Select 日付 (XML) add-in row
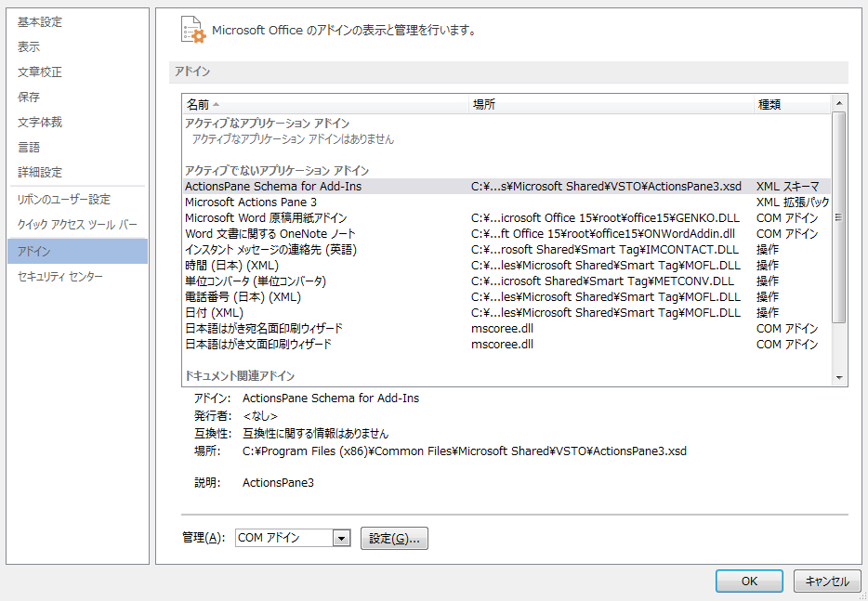 (506, 313)
